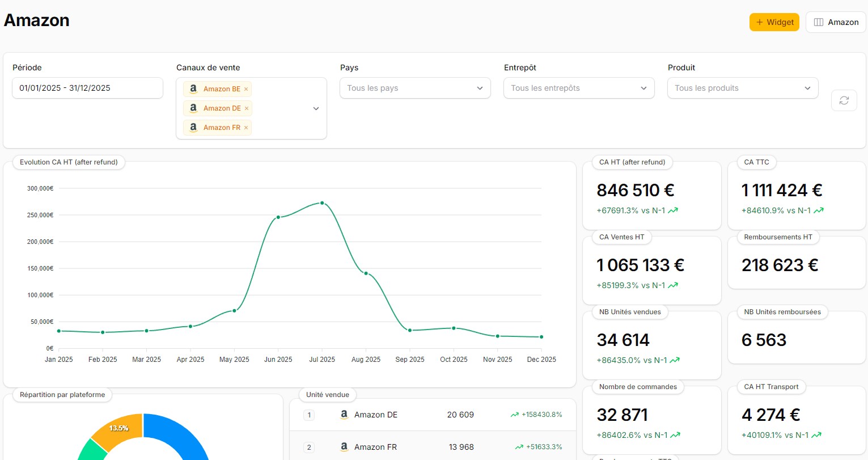Open the 'Tous les produits' dropdown
This screenshot has height=460, width=868.
(x=742, y=88)
